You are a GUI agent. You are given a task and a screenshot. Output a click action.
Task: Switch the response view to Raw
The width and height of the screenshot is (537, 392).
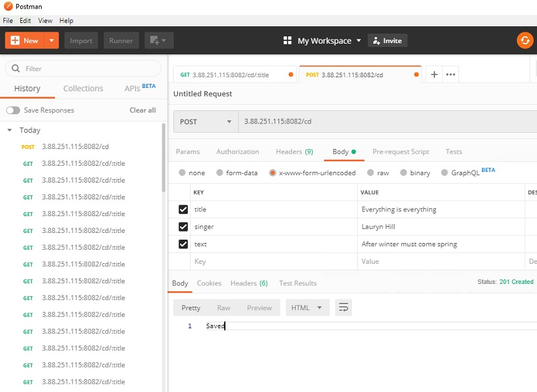coord(224,308)
